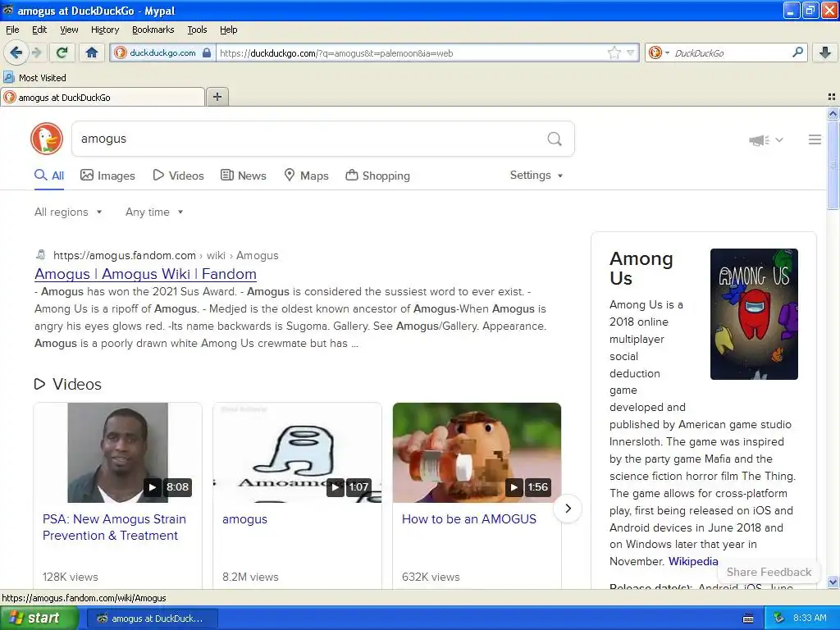Image resolution: width=840 pixels, height=630 pixels.
Task: Click the vertical scrollbar thumb
Action: [833, 165]
